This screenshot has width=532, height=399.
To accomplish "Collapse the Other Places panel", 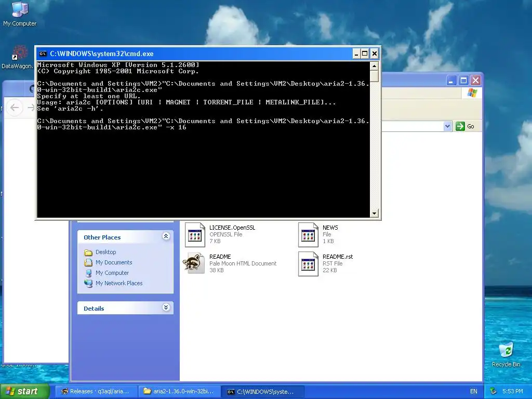I will click(166, 236).
